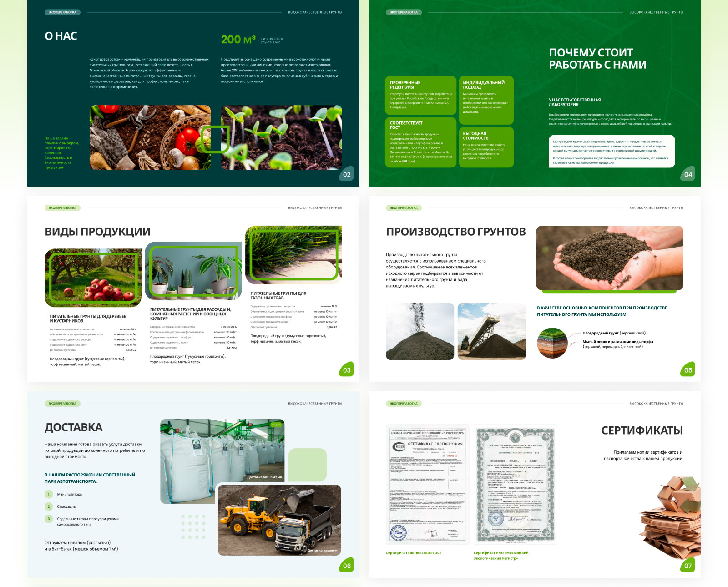Screen dimensions: 728x587
Task: Click the Сертификат АНО «Московский Экологический Регистр» link
Action: point(501,556)
